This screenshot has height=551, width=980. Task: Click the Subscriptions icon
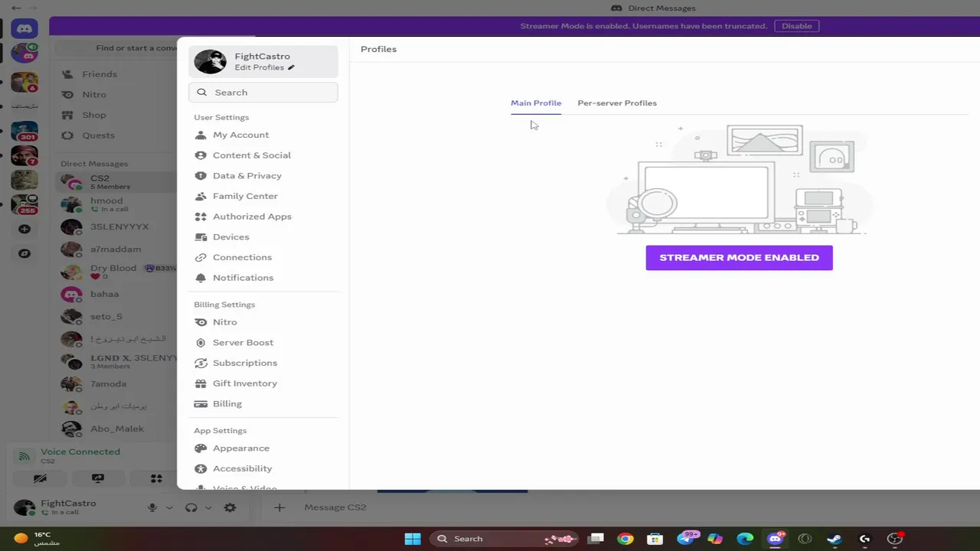coord(201,363)
